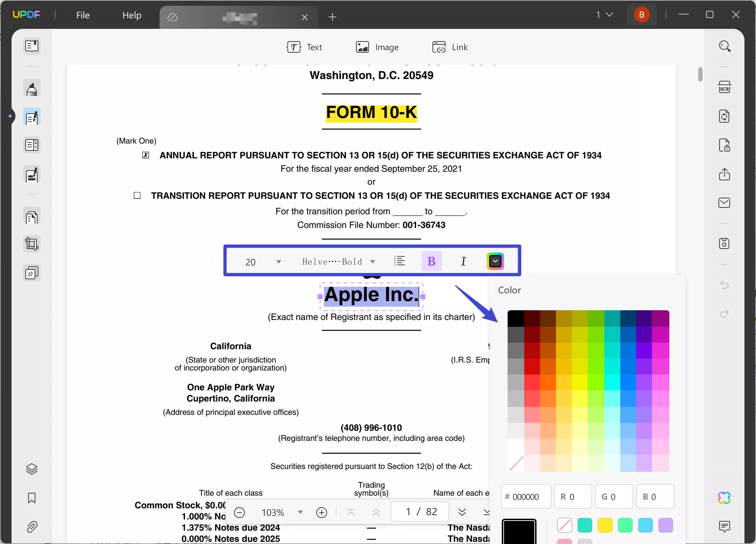
Task: Select the teal preset color swatch
Action: point(585,525)
